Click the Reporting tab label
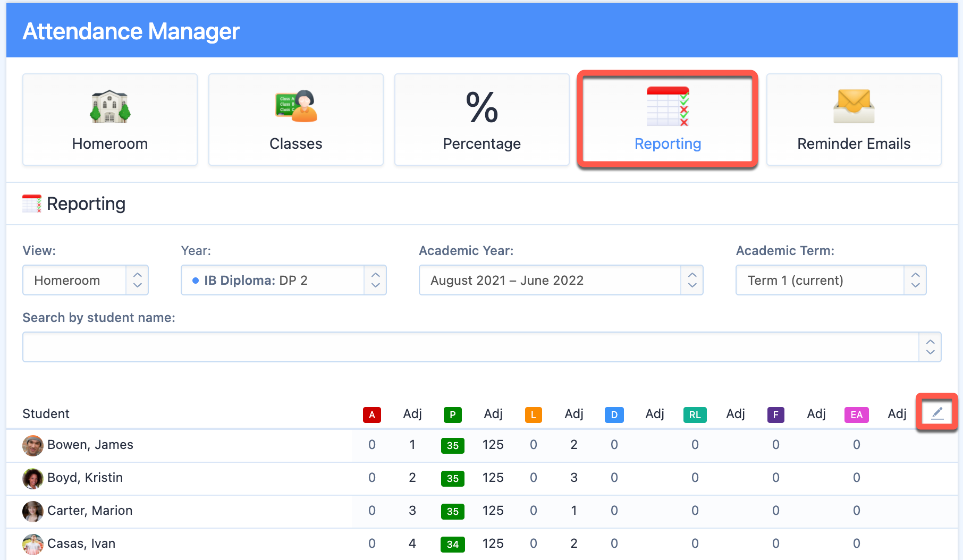Viewport: 963px width, 560px height. coord(668,143)
